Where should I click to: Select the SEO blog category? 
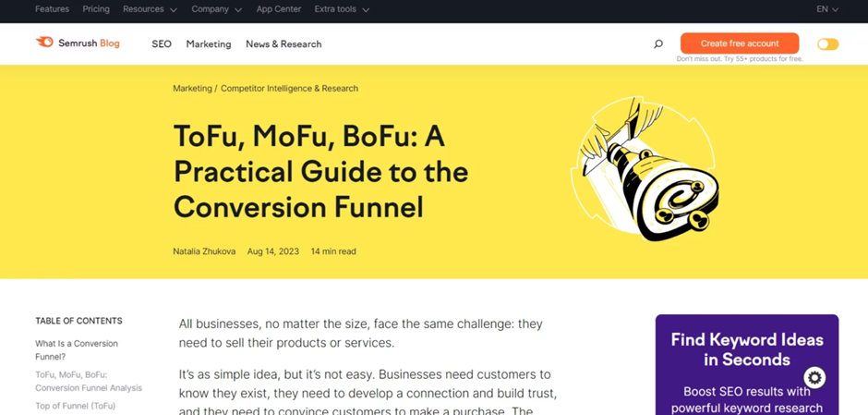point(162,43)
